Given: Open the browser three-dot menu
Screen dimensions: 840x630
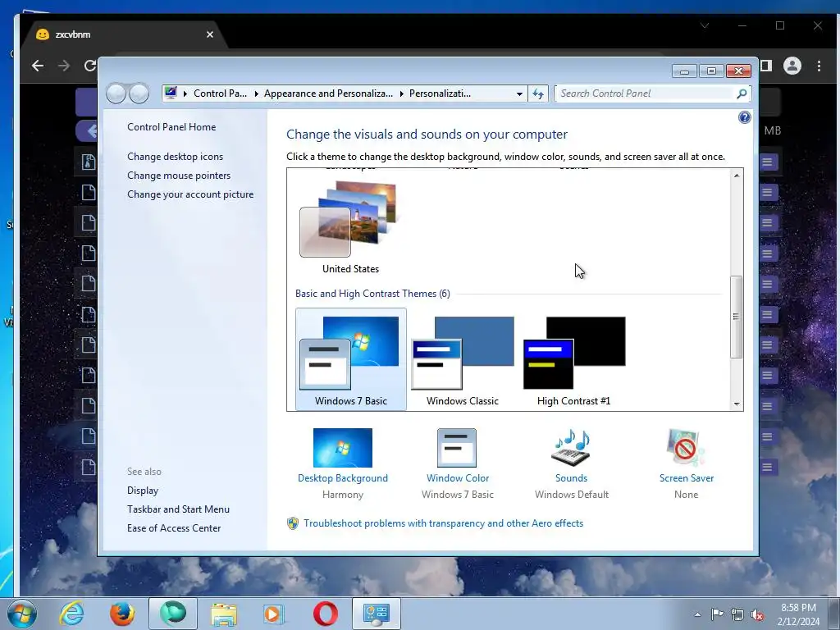Looking at the screenshot, I should 819,66.
